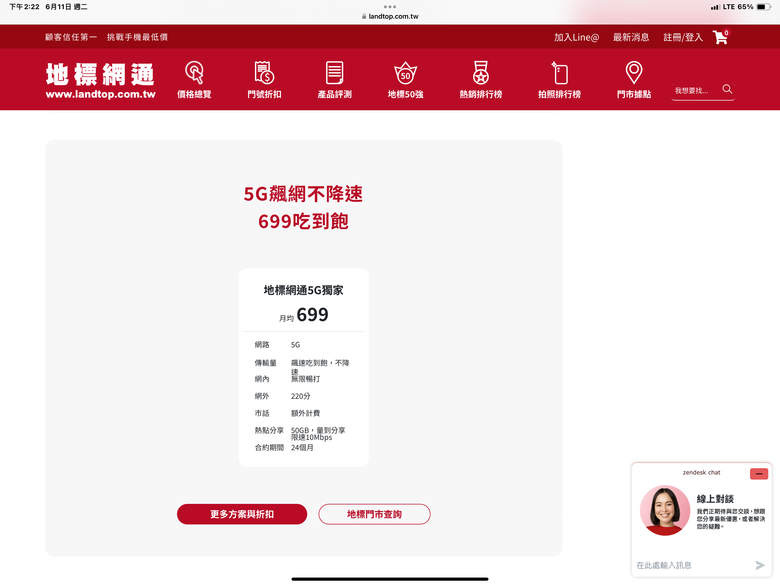Image resolution: width=780 pixels, height=585 pixels.
Task: Tap the three-dot multitasking indicator
Action: point(390,6)
